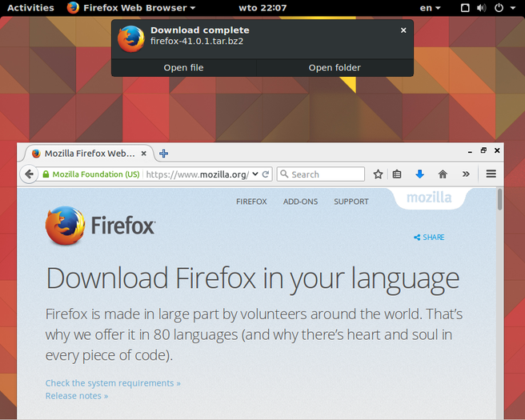Viewport: 525px width, 420px height.
Task: Show your bookmarks list icon
Action: (x=397, y=174)
